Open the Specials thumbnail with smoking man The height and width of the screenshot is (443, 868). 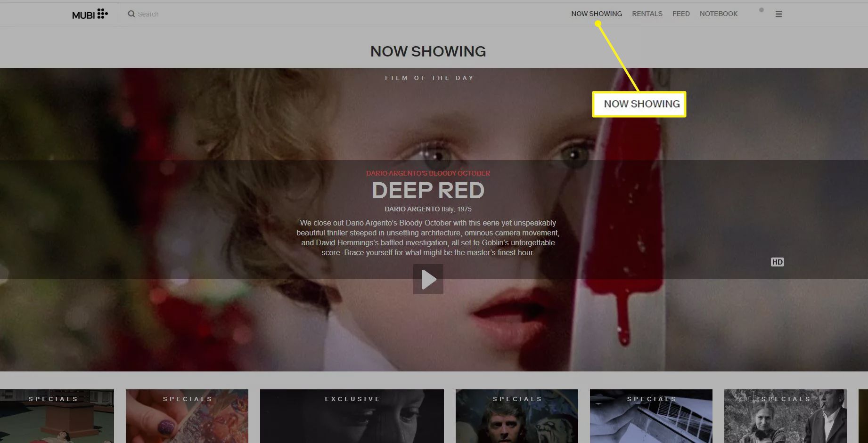(786, 416)
